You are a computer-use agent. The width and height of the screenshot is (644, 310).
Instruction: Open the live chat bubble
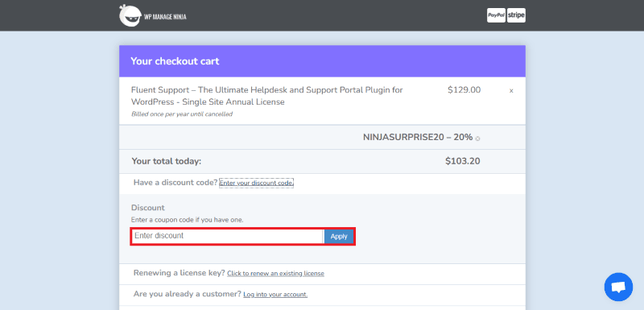618,287
